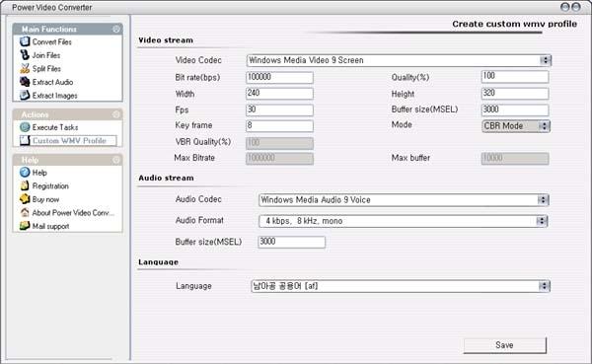Open Custom WMV Profile entry
The image size is (592, 364).
tap(69, 140)
